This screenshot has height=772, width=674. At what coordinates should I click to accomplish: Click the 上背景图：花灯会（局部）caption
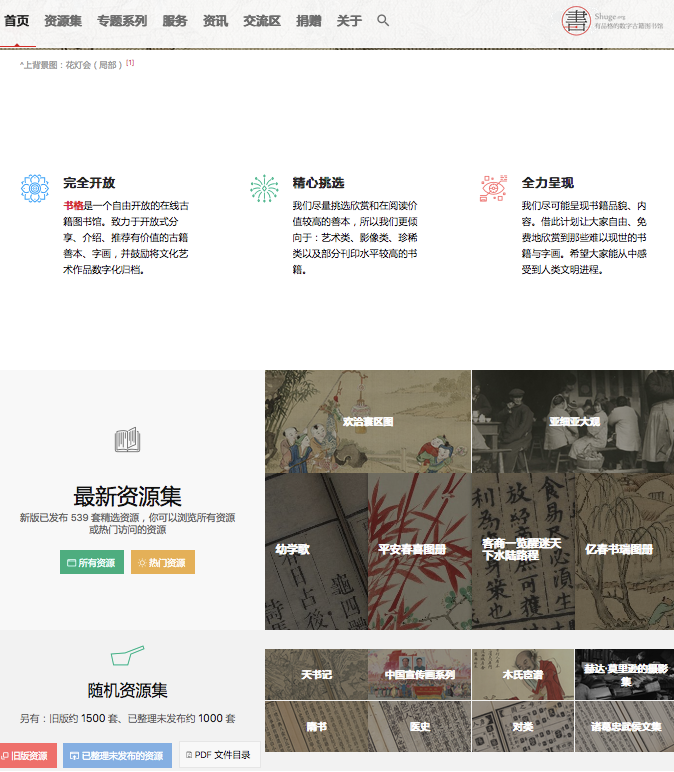point(70,65)
